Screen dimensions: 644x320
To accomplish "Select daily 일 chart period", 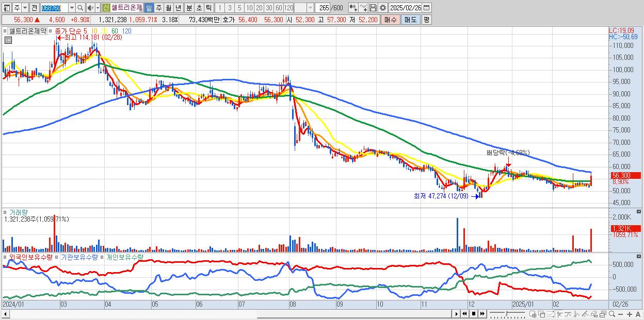I will click(149, 8).
